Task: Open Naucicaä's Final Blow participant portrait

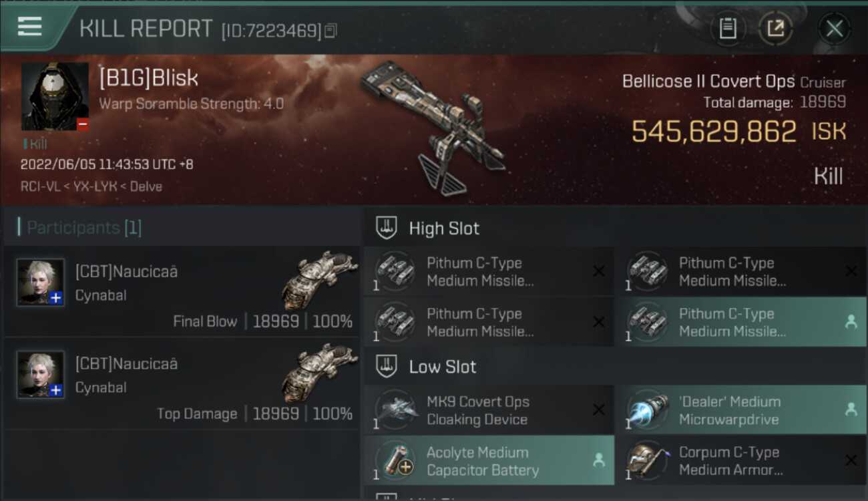Action: click(41, 283)
